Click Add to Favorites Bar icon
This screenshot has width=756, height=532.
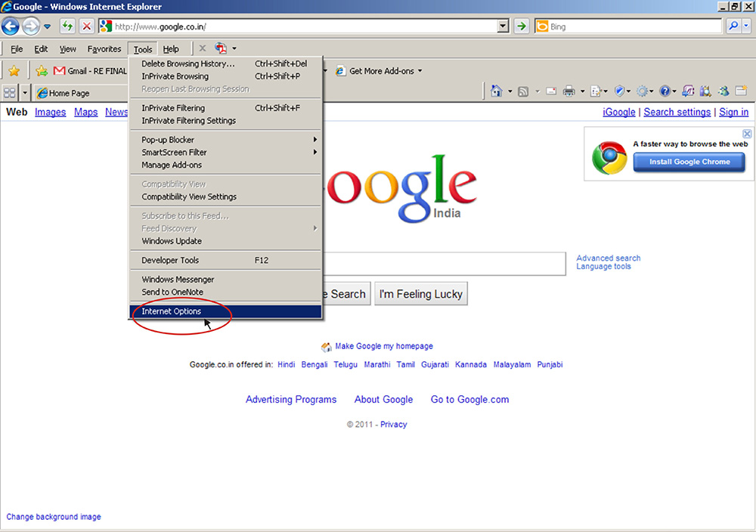pyautogui.click(x=42, y=71)
